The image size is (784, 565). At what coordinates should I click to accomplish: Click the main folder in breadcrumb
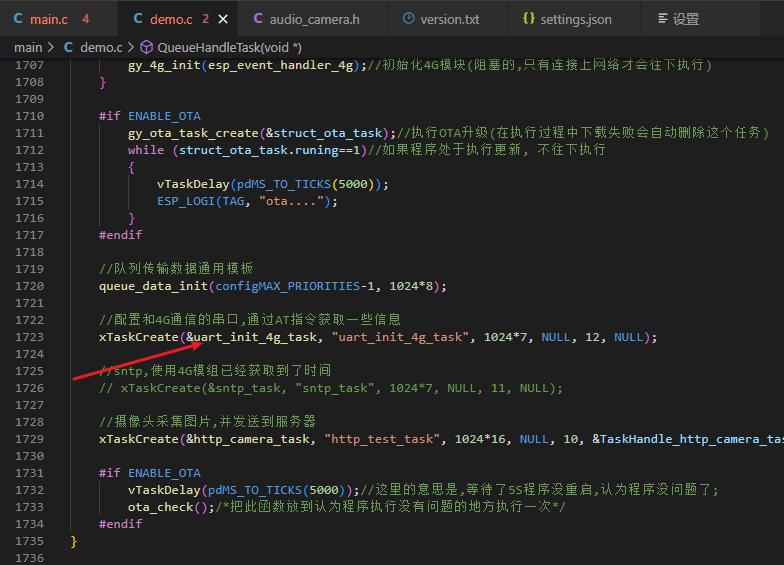click(x=28, y=48)
